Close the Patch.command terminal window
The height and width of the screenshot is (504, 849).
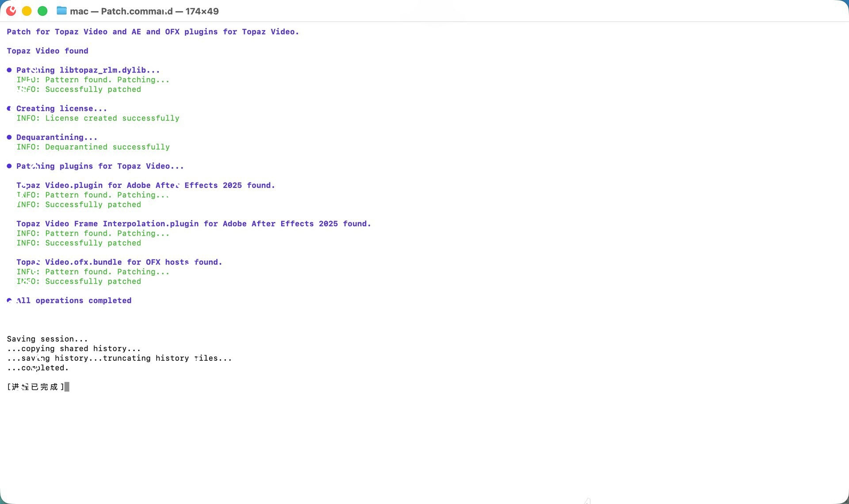11,11
